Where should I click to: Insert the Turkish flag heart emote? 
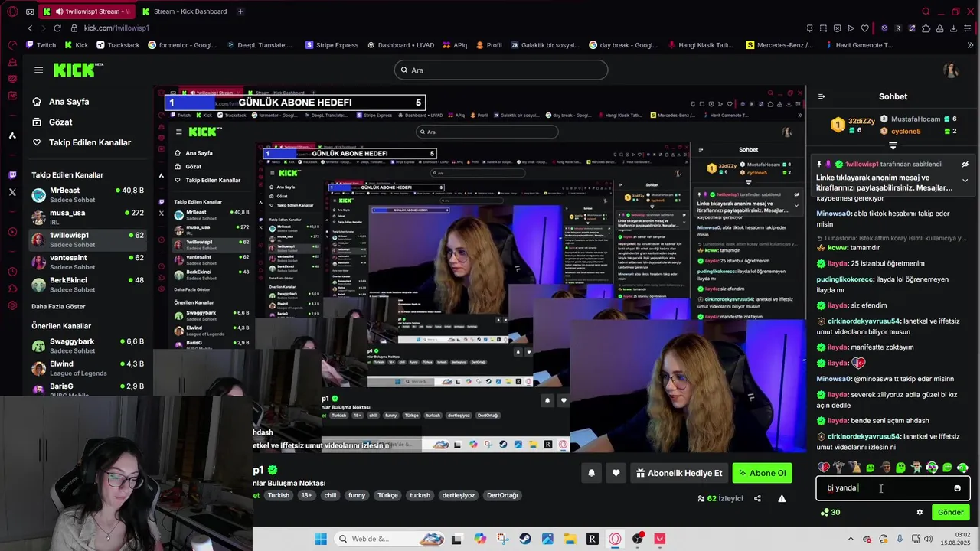coord(824,467)
